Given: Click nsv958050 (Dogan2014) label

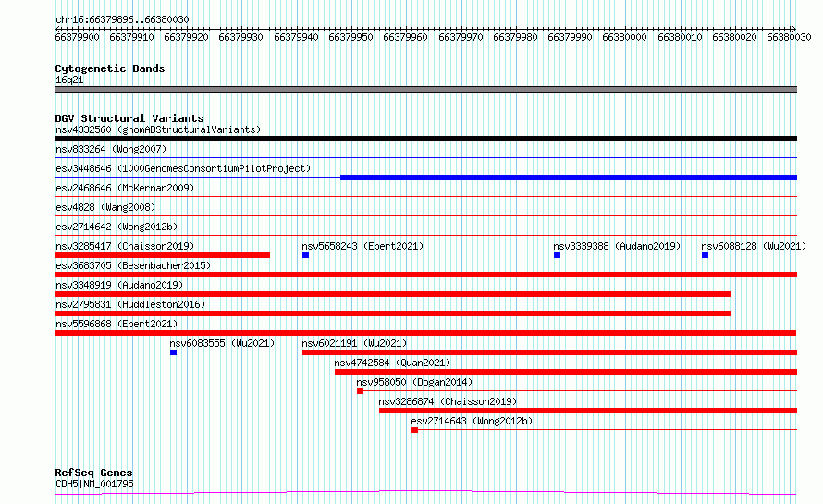Looking at the screenshot, I should pos(414,382).
